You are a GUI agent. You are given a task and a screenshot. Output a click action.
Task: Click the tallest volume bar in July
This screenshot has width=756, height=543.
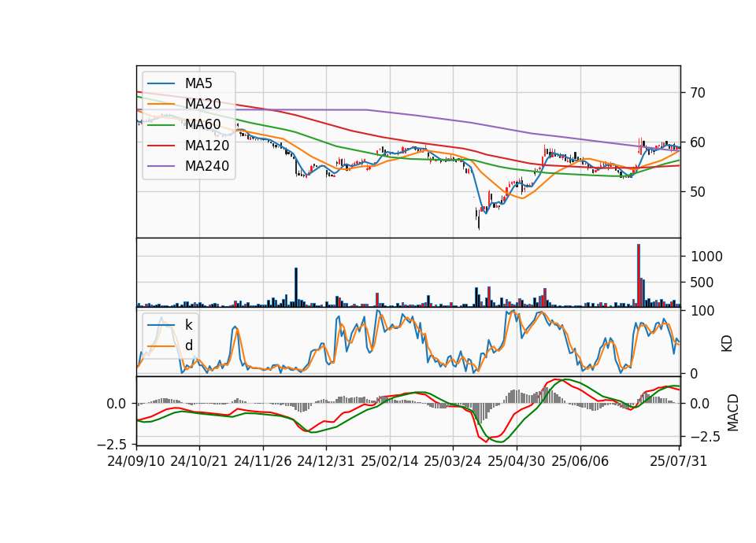(639, 275)
